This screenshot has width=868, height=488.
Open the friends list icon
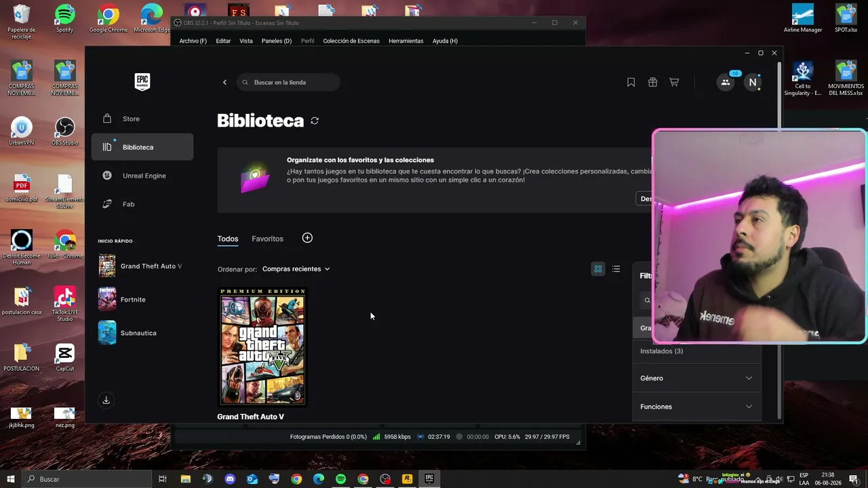(726, 82)
